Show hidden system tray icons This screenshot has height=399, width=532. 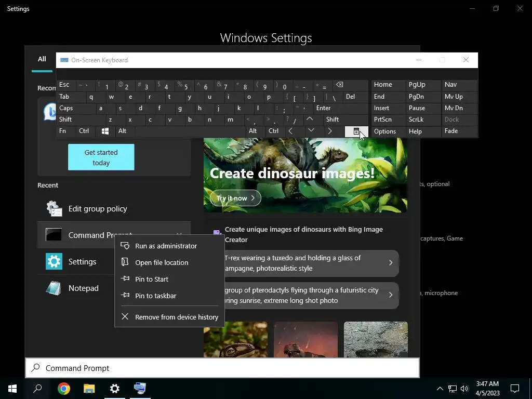(x=440, y=389)
